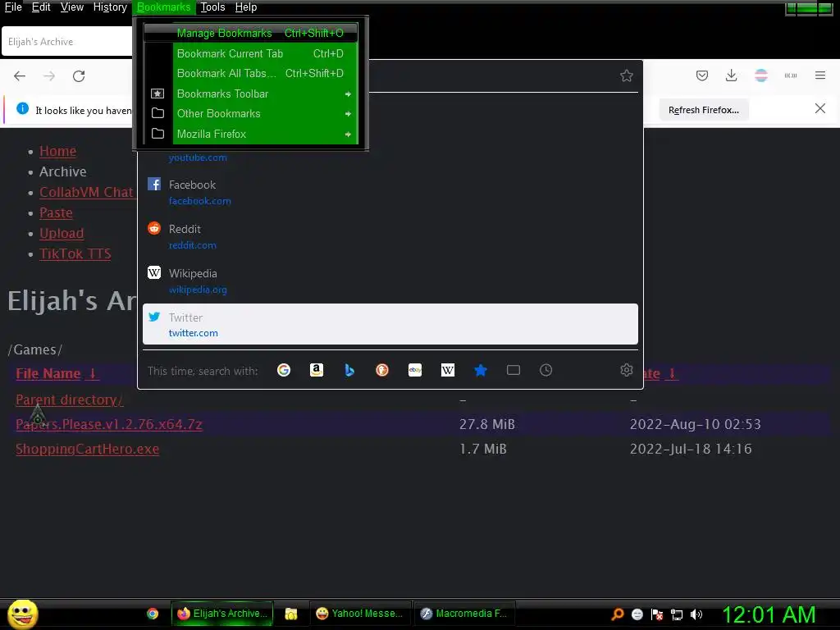Open the hamburger application menu
This screenshot has width=840, height=630.
(x=820, y=75)
